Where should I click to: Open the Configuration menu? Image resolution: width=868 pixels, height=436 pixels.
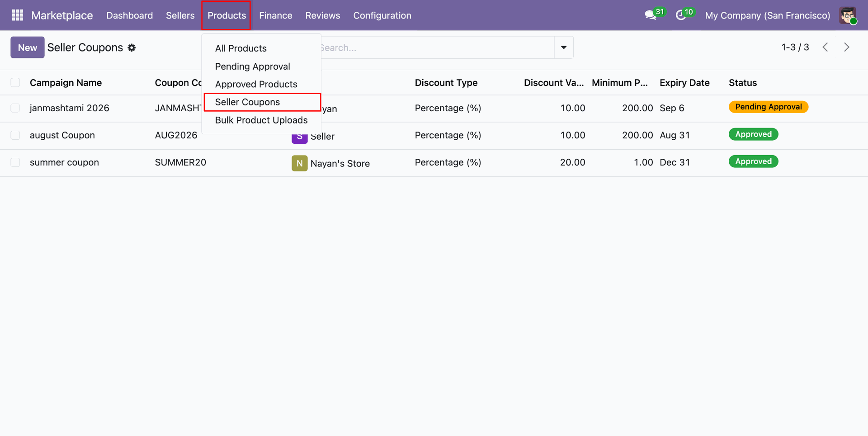tap(382, 15)
